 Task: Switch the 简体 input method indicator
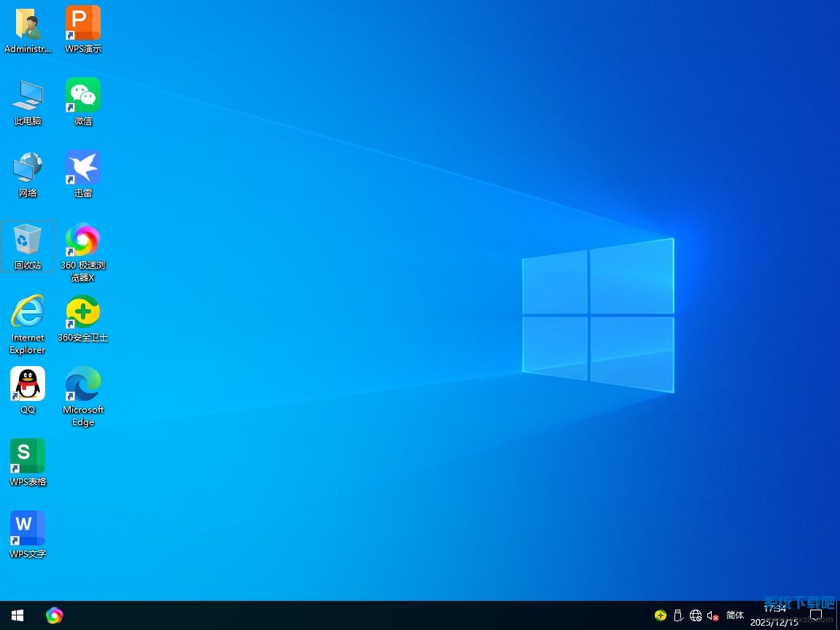(x=735, y=615)
